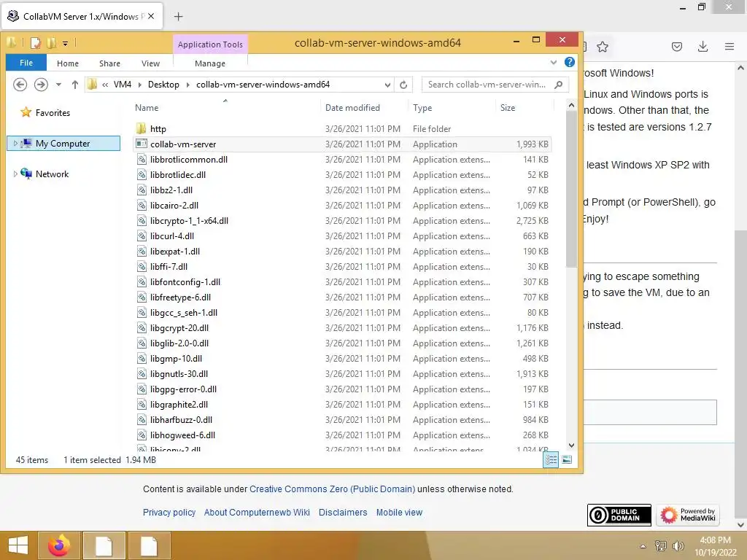Select the collab-vm-server application icon

(x=141, y=144)
